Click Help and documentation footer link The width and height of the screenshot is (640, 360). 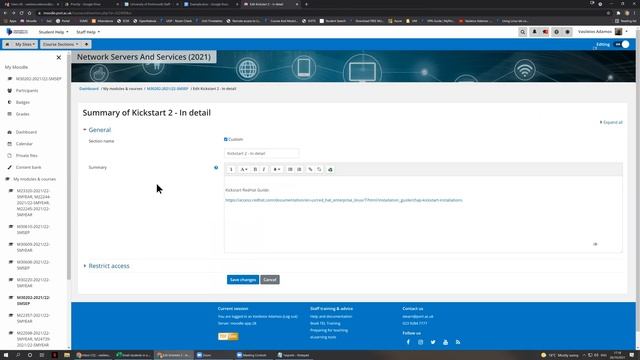331,316
